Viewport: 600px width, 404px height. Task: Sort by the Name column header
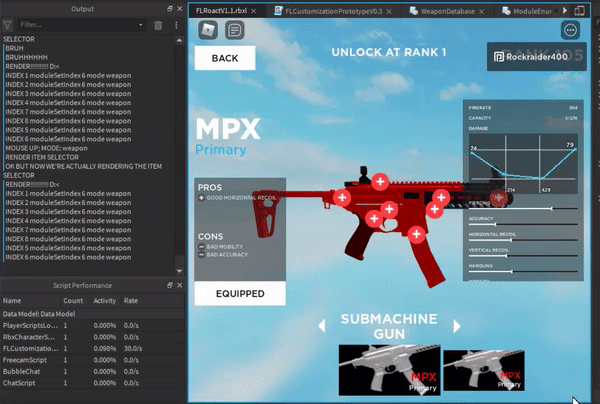(30, 301)
